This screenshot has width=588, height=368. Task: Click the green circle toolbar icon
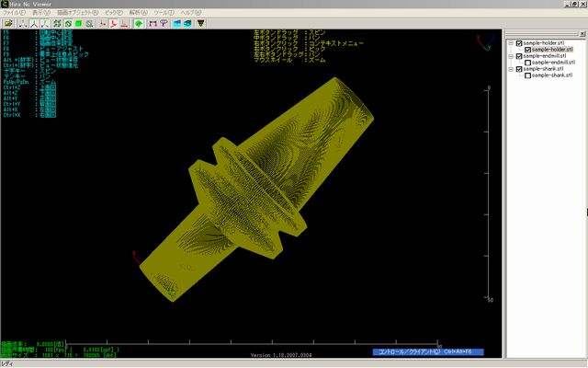click(x=68, y=23)
